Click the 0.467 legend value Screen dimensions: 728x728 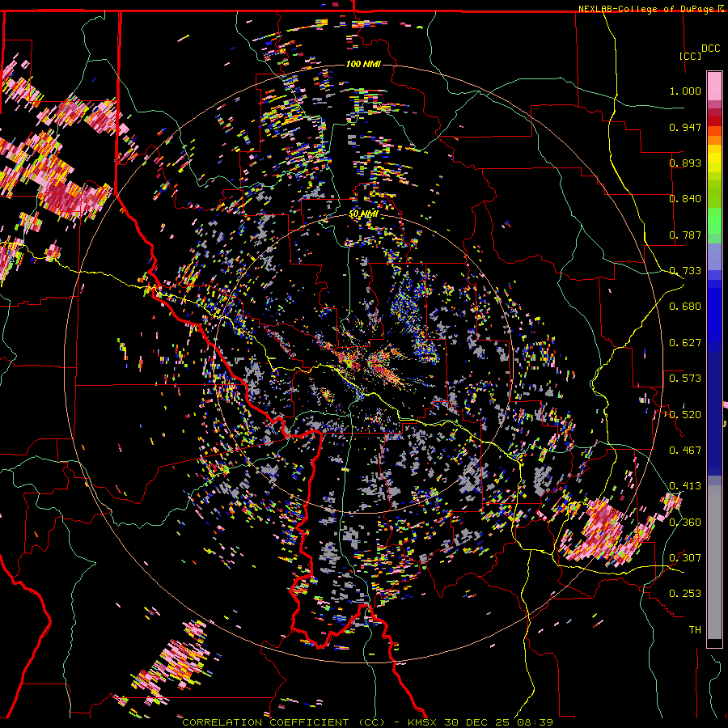(x=685, y=451)
